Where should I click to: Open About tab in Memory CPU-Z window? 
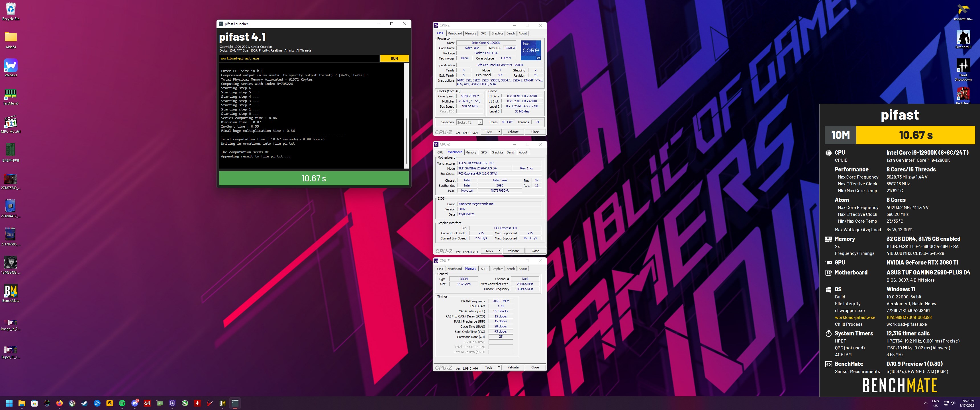pyautogui.click(x=523, y=269)
